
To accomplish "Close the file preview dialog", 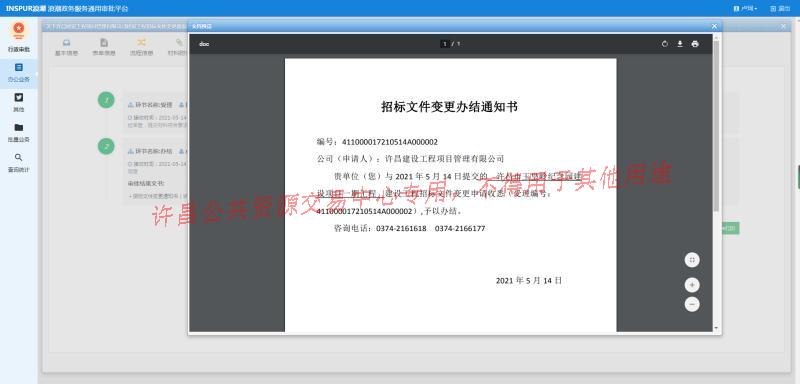I will 714,26.
